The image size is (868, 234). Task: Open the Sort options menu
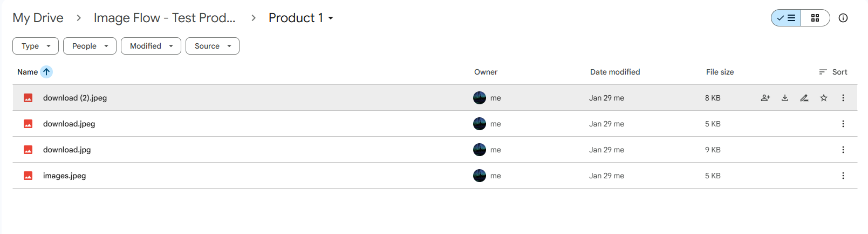(x=833, y=72)
